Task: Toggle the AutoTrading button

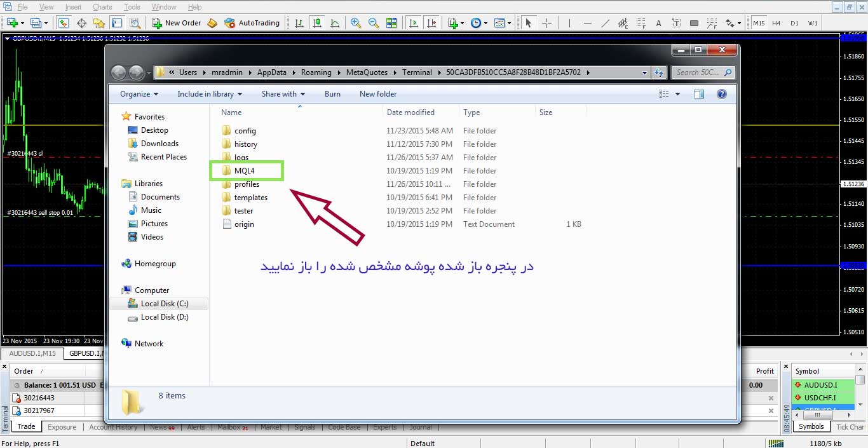Action: pyautogui.click(x=252, y=23)
